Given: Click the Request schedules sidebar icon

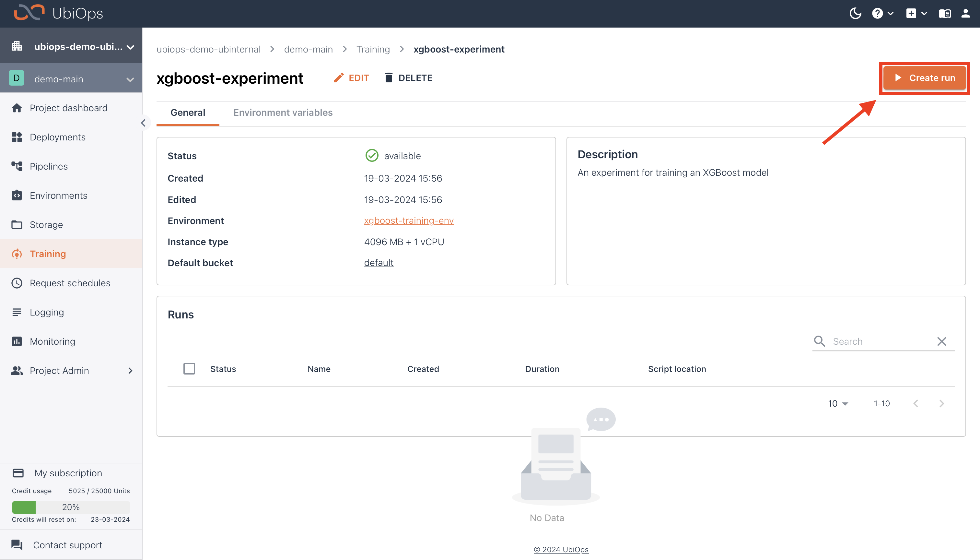Looking at the screenshot, I should (x=18, y=283).
